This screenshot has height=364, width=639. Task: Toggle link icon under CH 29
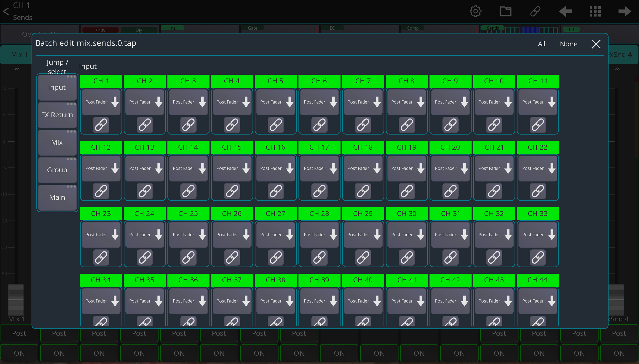tap(363, 257)
